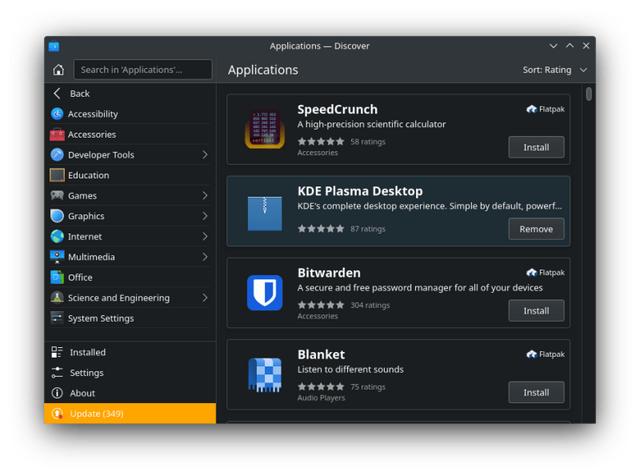Click the Internet globe icon
The image size is (640, 476).
click(x=57, y=236)
